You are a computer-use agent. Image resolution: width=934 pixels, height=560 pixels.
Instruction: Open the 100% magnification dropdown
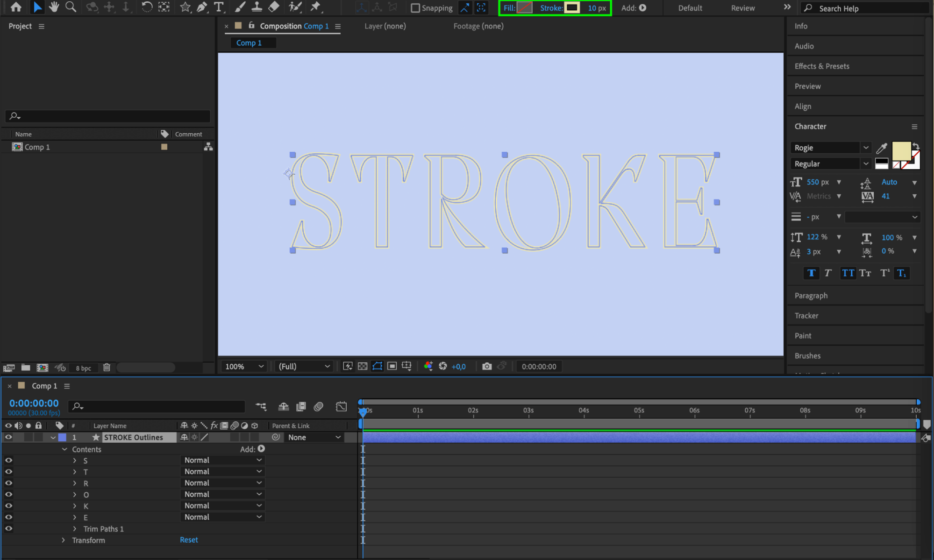pyautogui.click(x=244, y=367)
